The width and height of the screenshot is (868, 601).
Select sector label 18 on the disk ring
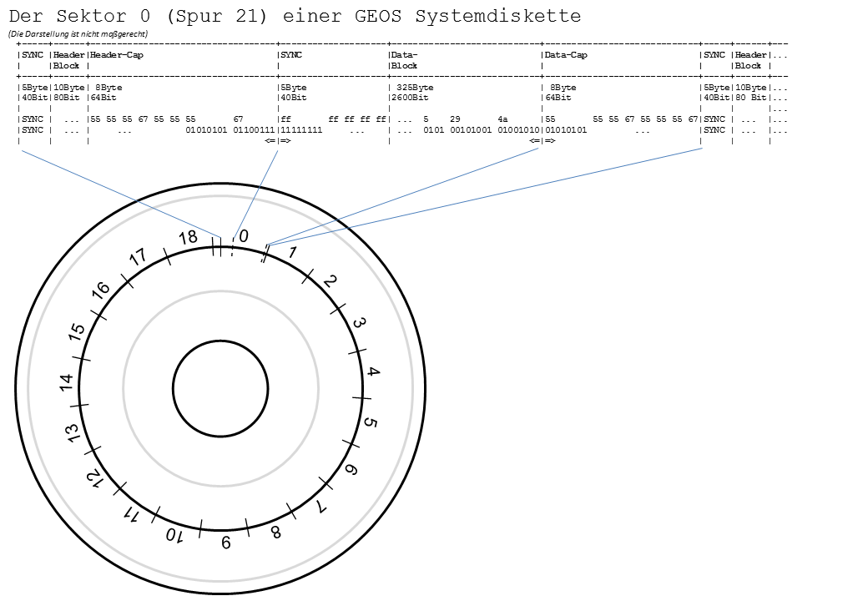coord(189,237)
